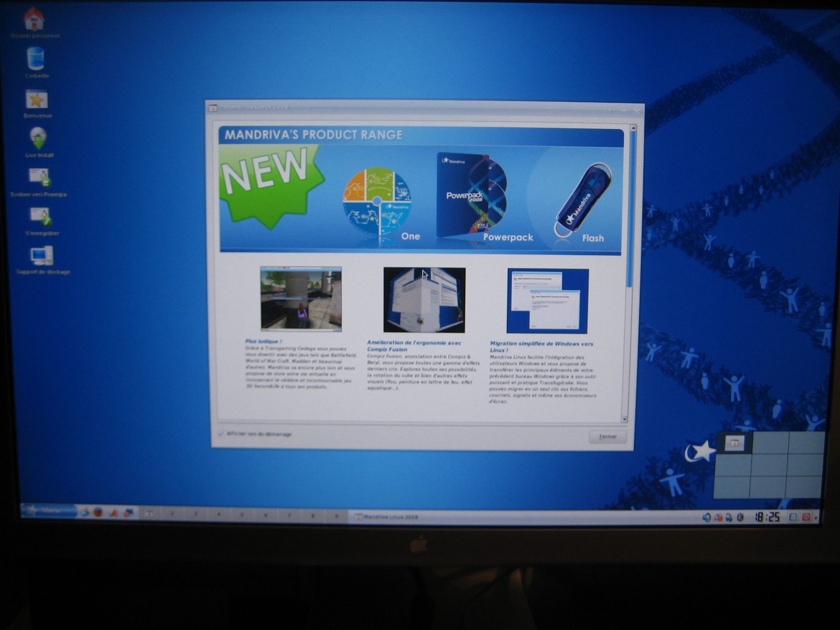Click the 'Plus ludique !' heading
This screenshot has width=840, height=630.
point(263,341)
